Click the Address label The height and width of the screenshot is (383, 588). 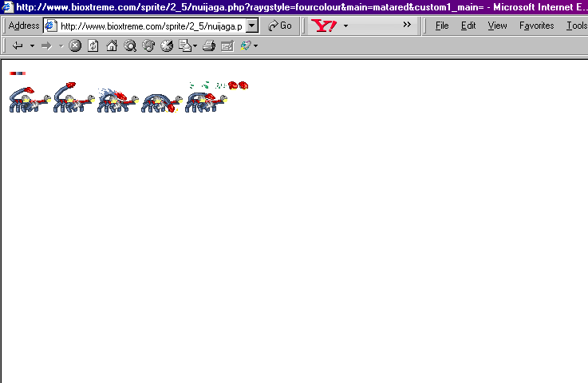(x=24, y=26)
